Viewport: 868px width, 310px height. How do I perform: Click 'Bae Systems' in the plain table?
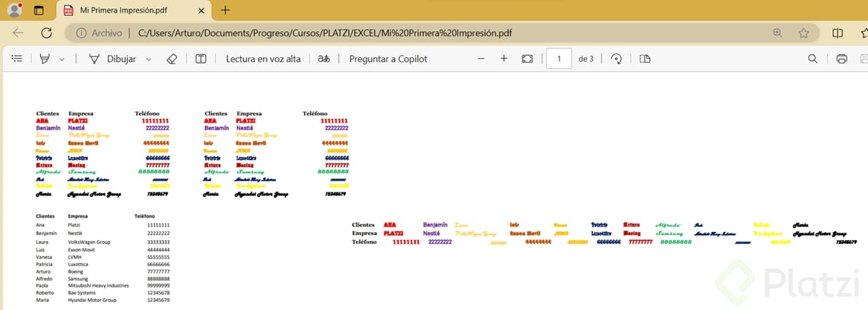tap(81, 293)
